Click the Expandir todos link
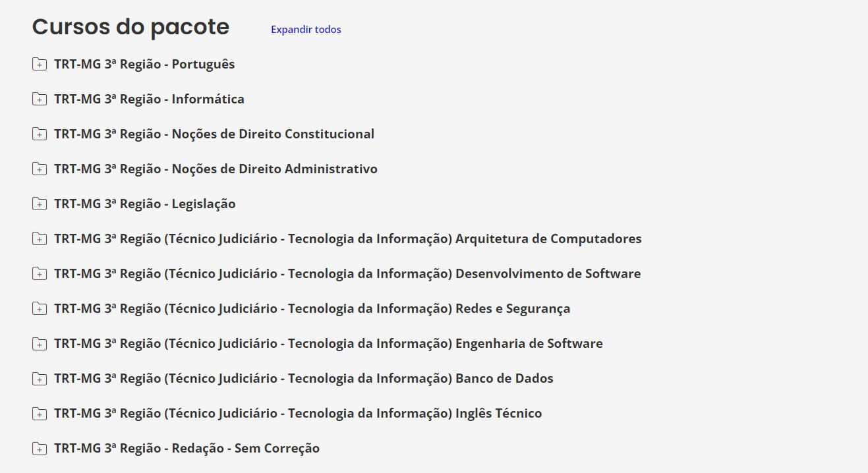The height and width of the screenshot is (473, 868). [x=306, y=30]
